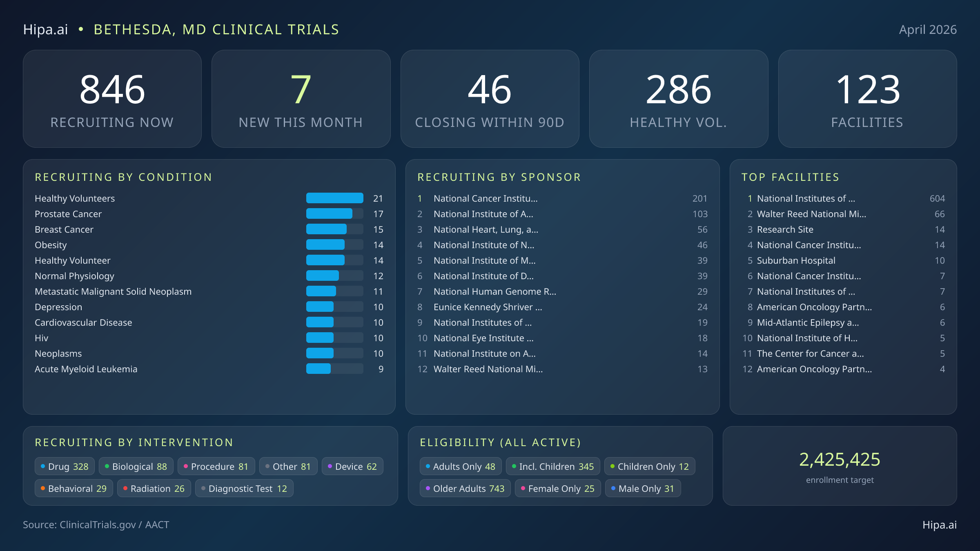Image resolution: width=980 pixels, height=551 pixels.
Task: Select the Children Only 12 eligibility chip
Action: click(x=650, y=466)
